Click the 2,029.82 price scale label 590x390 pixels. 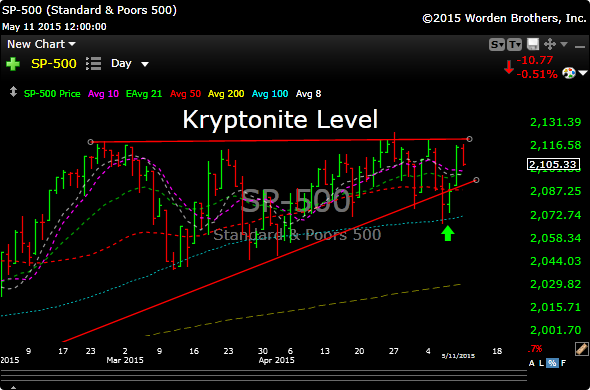tap(555, 284)
